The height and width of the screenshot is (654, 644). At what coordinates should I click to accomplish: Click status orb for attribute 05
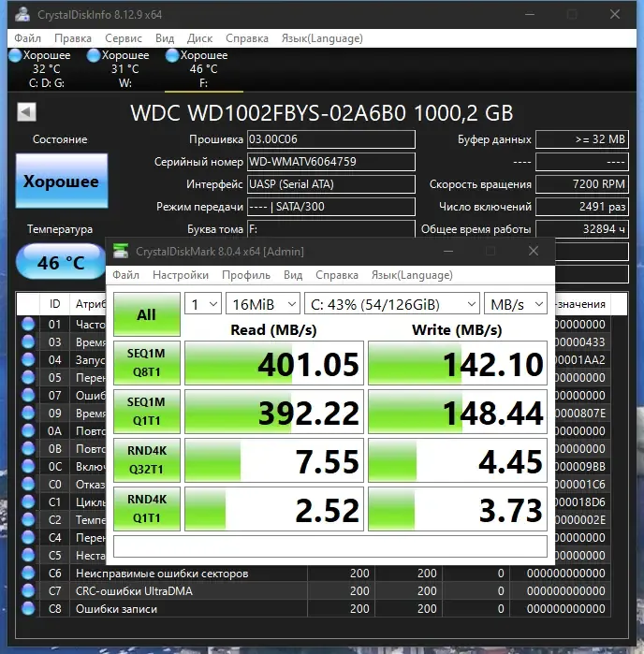(28, 377)
